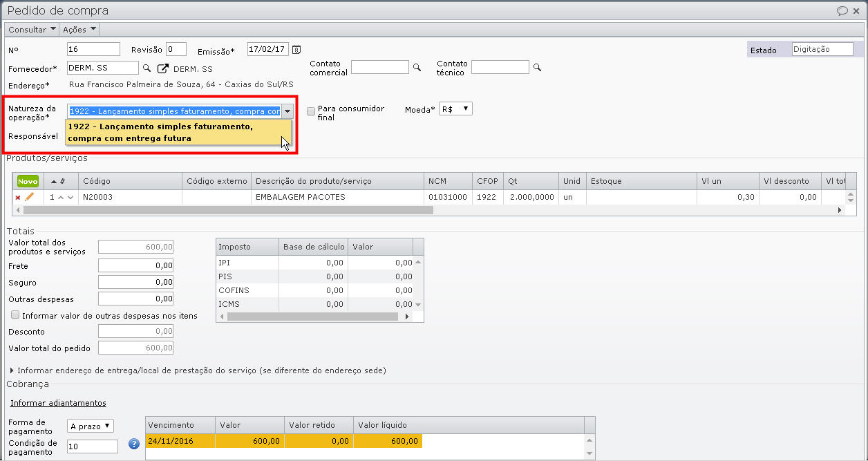Screen dimensions: 868x461
Task: Click the Base de cálculo column header
Action: pyautogui.click(x=314, y=247)
